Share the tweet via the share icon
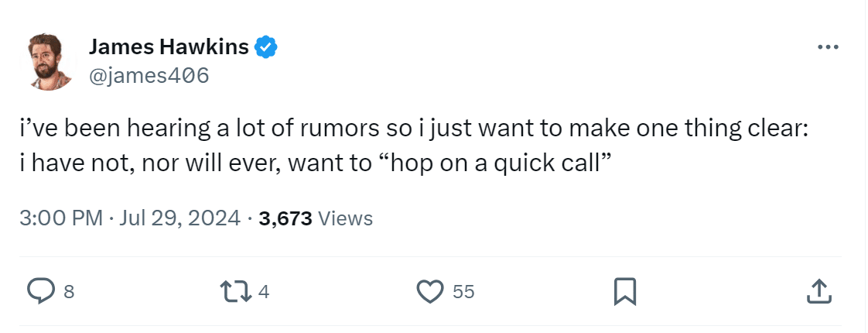The height and width of the screenshot is (333, 868). [x=818, y=291]
